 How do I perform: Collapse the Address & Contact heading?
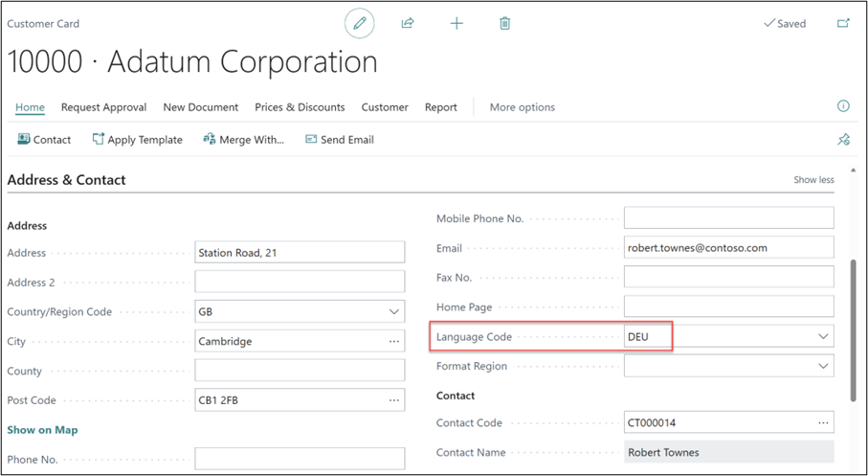coord(66,179)
